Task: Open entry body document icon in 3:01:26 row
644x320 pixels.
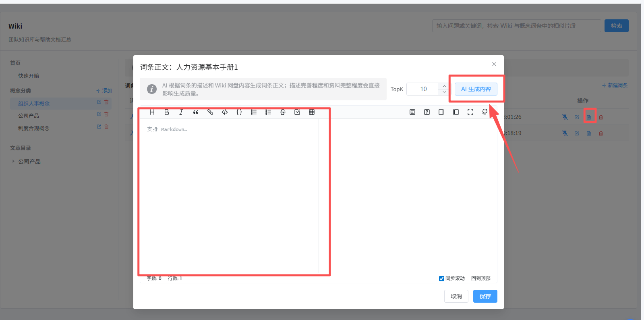Action: point(589,117)
